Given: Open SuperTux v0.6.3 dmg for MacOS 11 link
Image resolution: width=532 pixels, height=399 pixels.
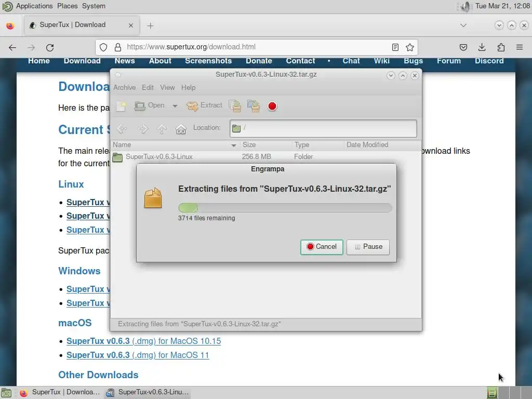Looking at the screenshot, I should click(138, 355).
